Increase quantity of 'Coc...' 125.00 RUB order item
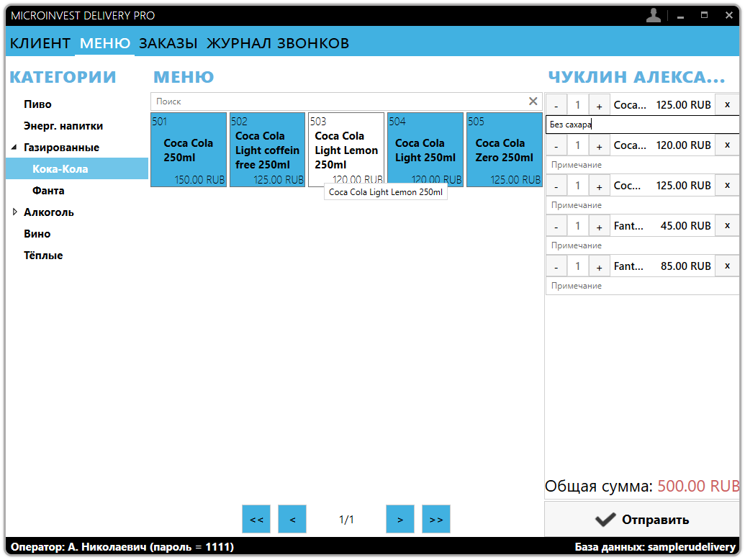Viewport: 745px width, 560px height. [599, 186]
